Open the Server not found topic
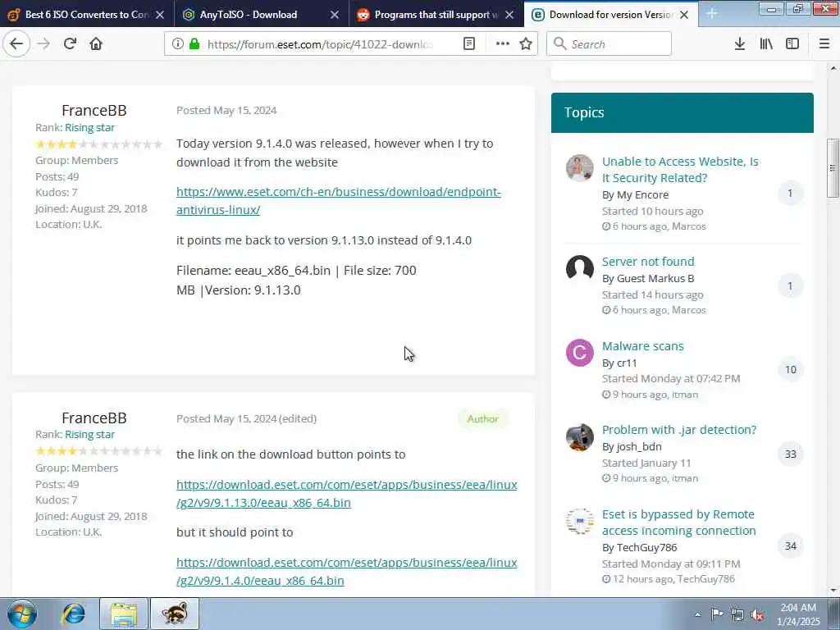The width and height of the screenshot is (840, 630). pyautogui.click(x=648, y=262)
